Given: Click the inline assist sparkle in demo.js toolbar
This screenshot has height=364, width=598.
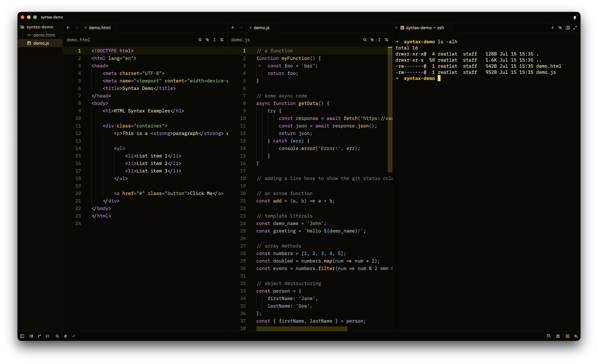Looking at the screenshot, I should pos(372,40).
